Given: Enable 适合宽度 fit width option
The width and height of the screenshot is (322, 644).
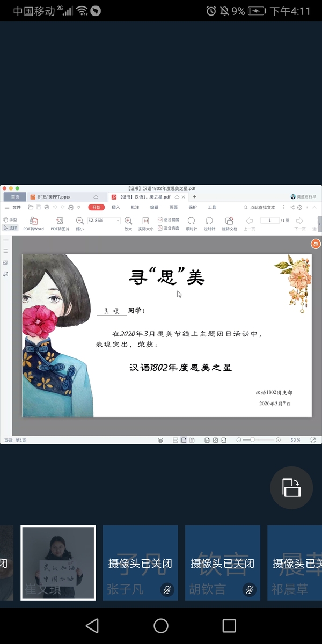Looking at the screenshot, I should pyautogui.click(x=169, y=219).
